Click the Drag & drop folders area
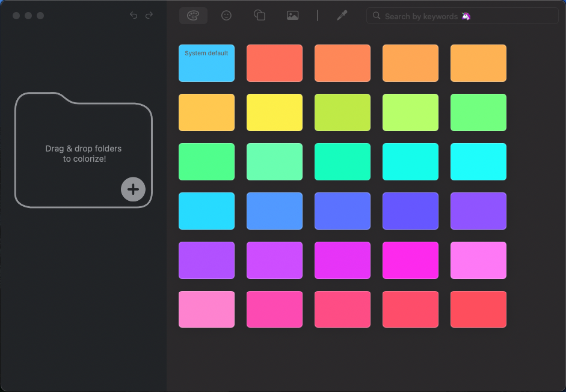 point(84,150)
